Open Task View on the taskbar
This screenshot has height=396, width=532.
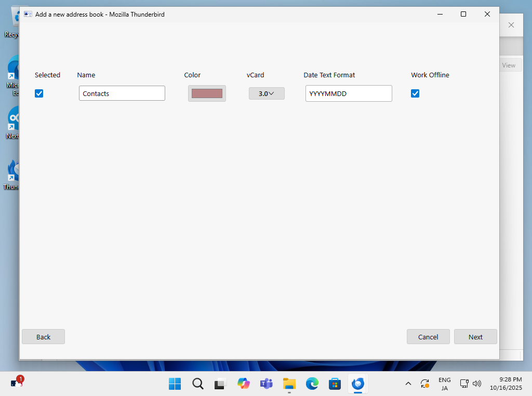pos(221,384)
